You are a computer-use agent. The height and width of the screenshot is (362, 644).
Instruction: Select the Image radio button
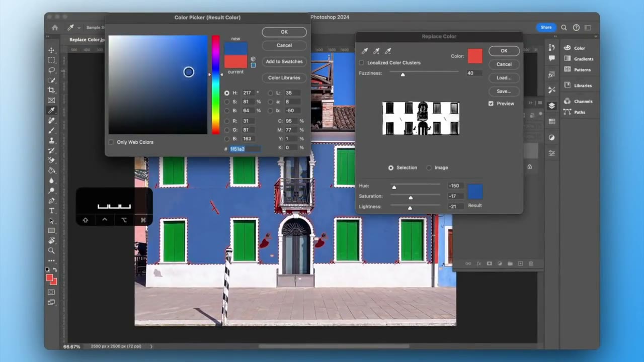tap(429, 168)
